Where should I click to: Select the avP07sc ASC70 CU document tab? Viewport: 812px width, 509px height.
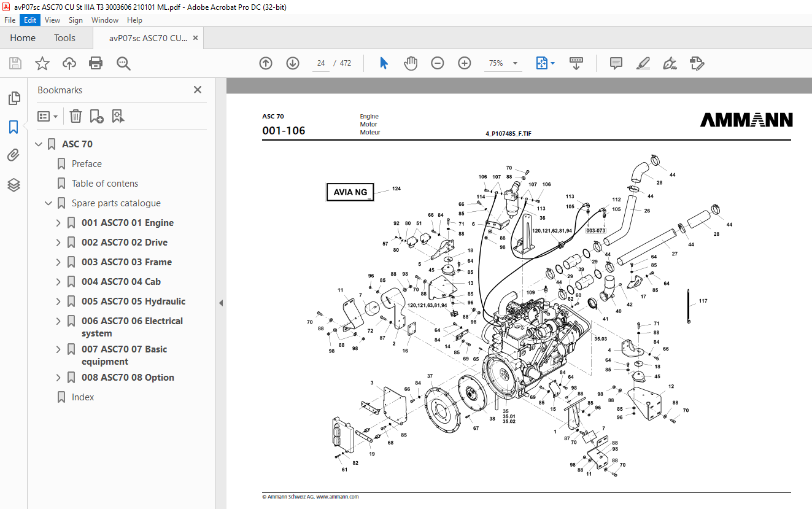[148, 38]
